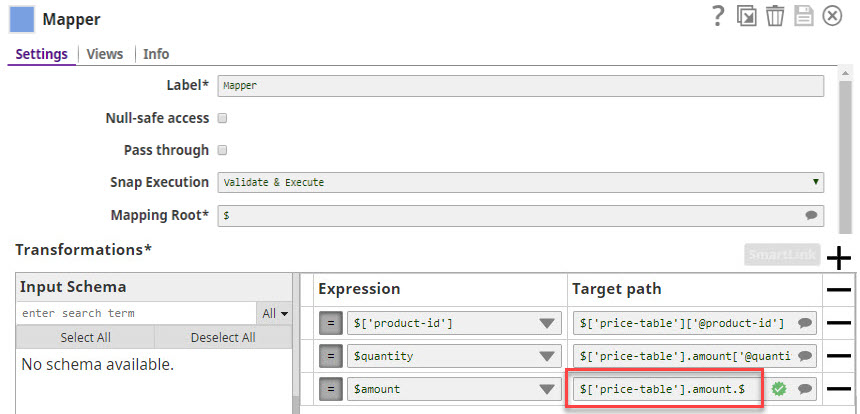Screen dimensions: 860x414
Task: Click the Select All button
Action: (x=85, y=337)
